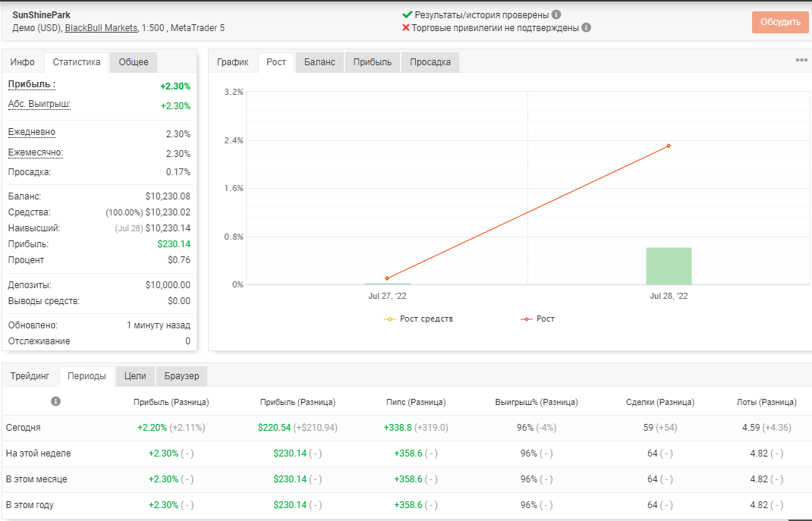Click the Jul 28 green bar in chart
The height and width of the screenshot is (521, 812).
click(669, 266)
